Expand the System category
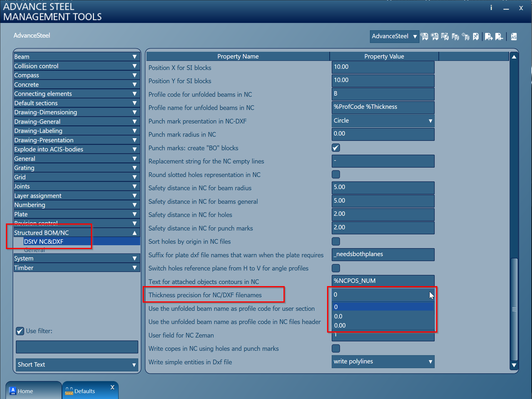 76,258
